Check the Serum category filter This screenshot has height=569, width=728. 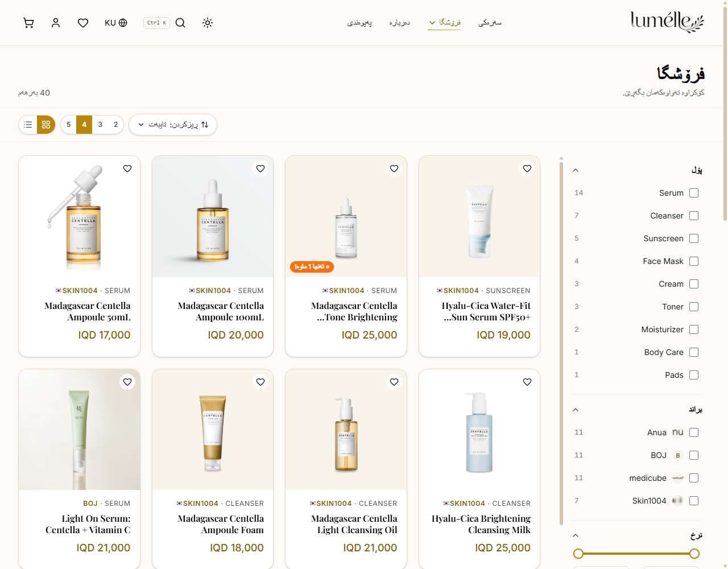(694, 193)
